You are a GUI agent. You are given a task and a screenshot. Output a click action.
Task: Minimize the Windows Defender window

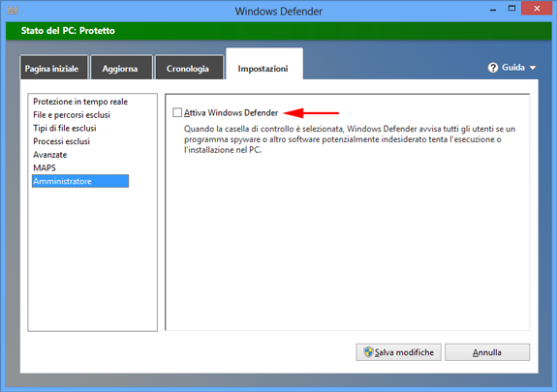coord(493,9)
